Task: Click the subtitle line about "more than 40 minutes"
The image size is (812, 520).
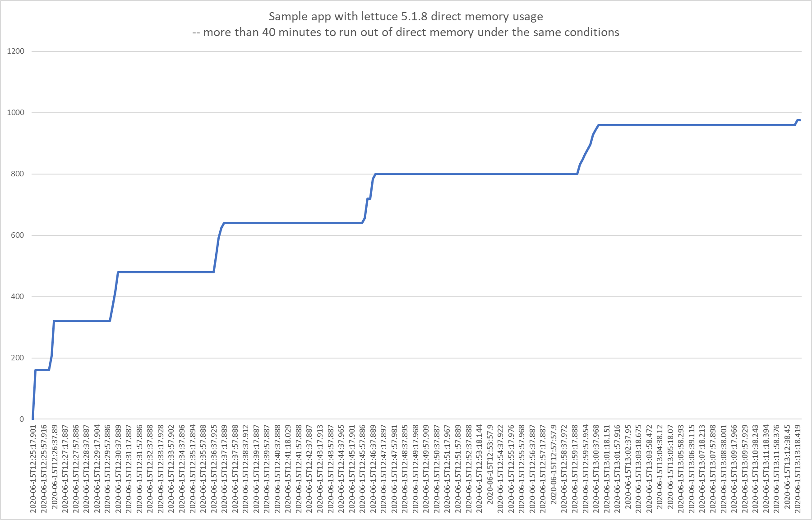Action: pyautogui.click(x=406, y=32)
